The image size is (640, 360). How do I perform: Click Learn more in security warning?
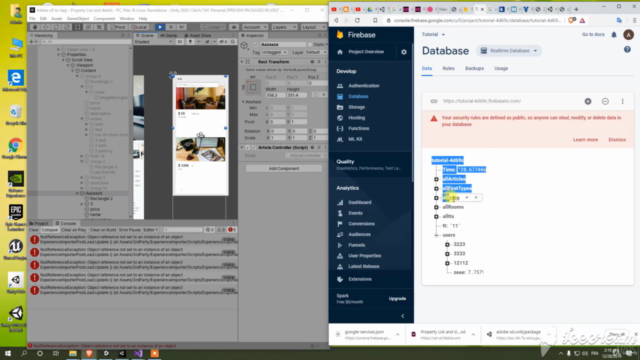click(585, 140)
